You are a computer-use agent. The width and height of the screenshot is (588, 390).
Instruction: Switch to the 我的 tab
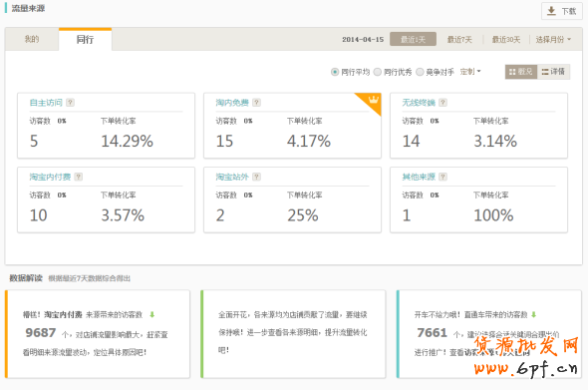click(32, 39)
